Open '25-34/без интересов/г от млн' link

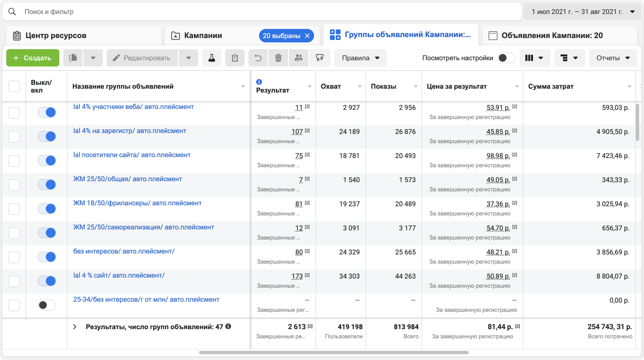(146, 299)
